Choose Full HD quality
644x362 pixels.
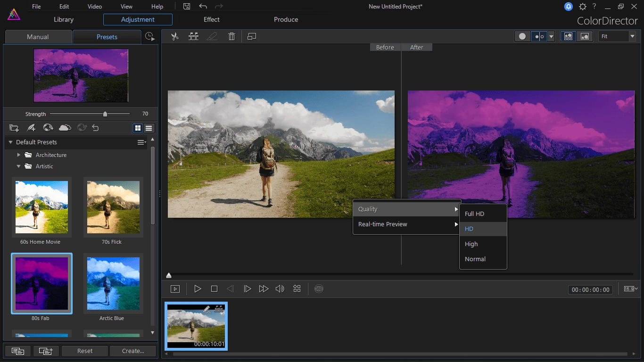click(483, 214)
